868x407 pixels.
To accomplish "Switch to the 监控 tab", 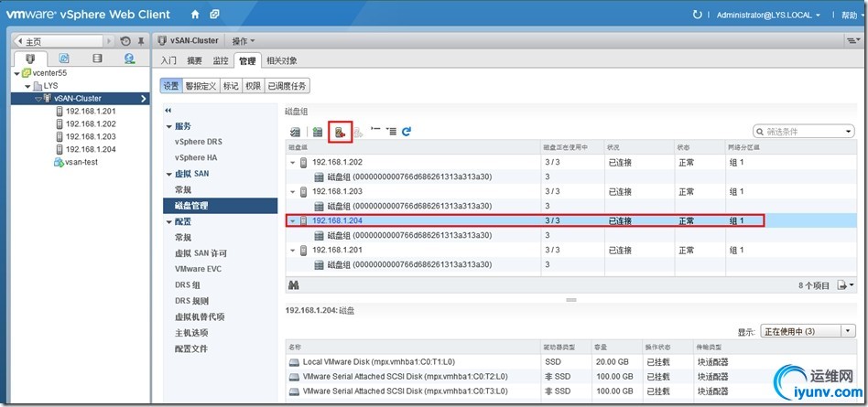I will (221, 60).
